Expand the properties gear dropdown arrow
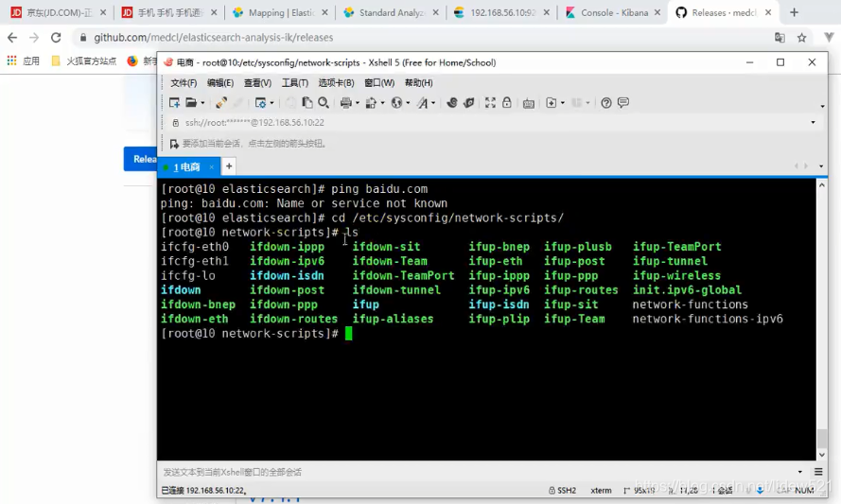 pyautogui.click(x=272, y=103)
